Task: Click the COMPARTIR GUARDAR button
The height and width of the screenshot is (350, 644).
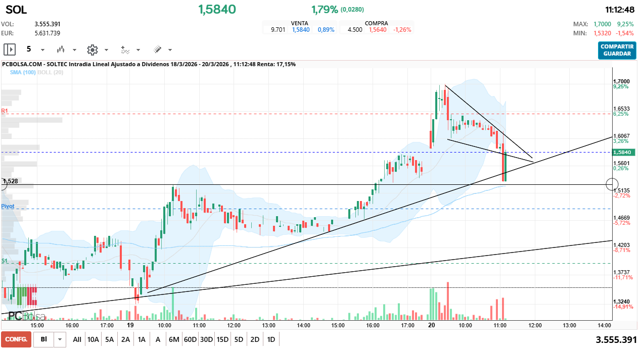Action: (617, 50)
